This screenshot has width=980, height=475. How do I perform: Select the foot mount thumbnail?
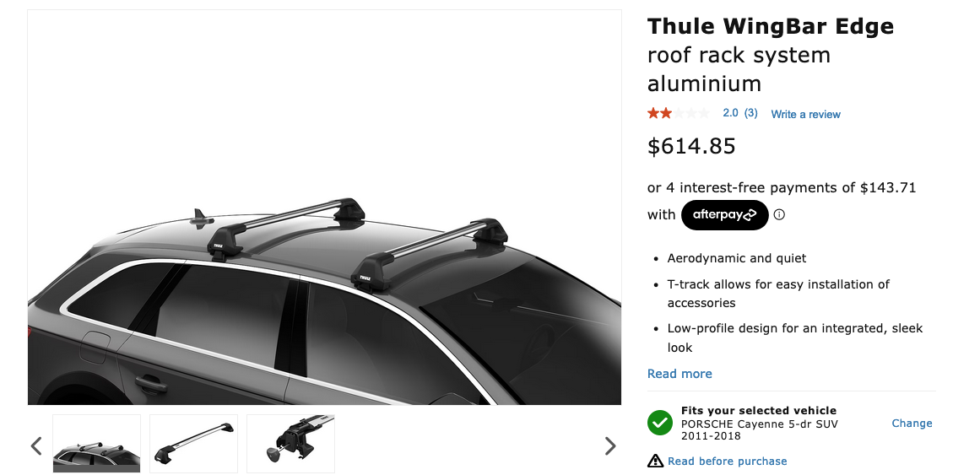click(x=290, y=444)
